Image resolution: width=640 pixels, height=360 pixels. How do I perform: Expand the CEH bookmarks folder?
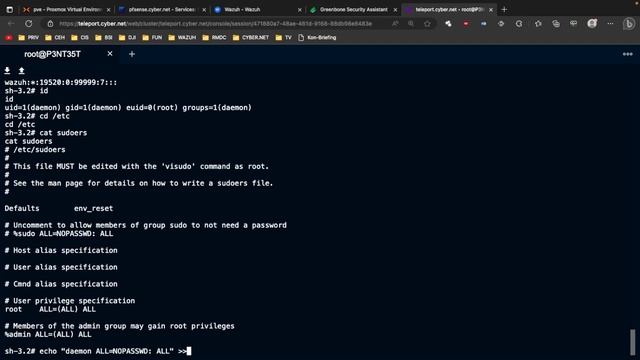tap(55, 38)
